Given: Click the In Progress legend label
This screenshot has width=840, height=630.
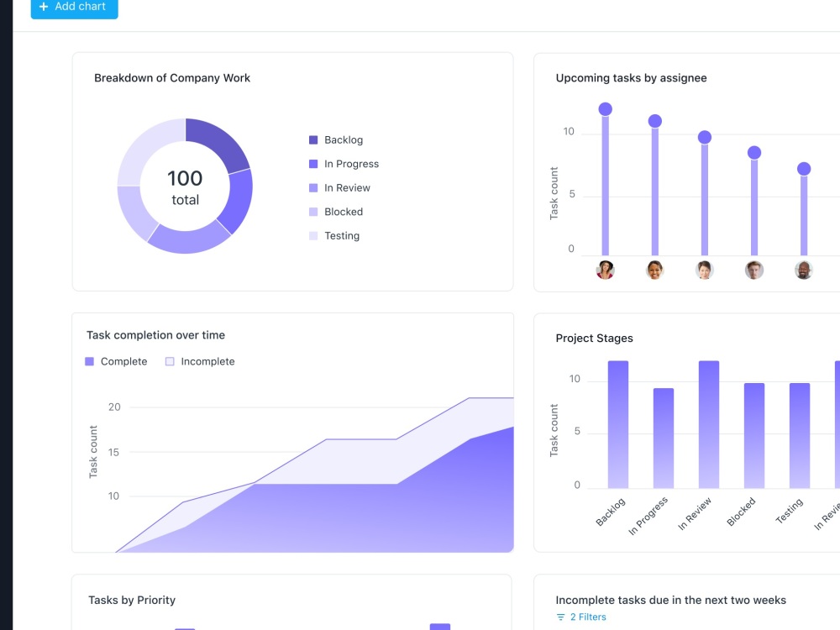Looking at the screenshot, I should 351,164.
